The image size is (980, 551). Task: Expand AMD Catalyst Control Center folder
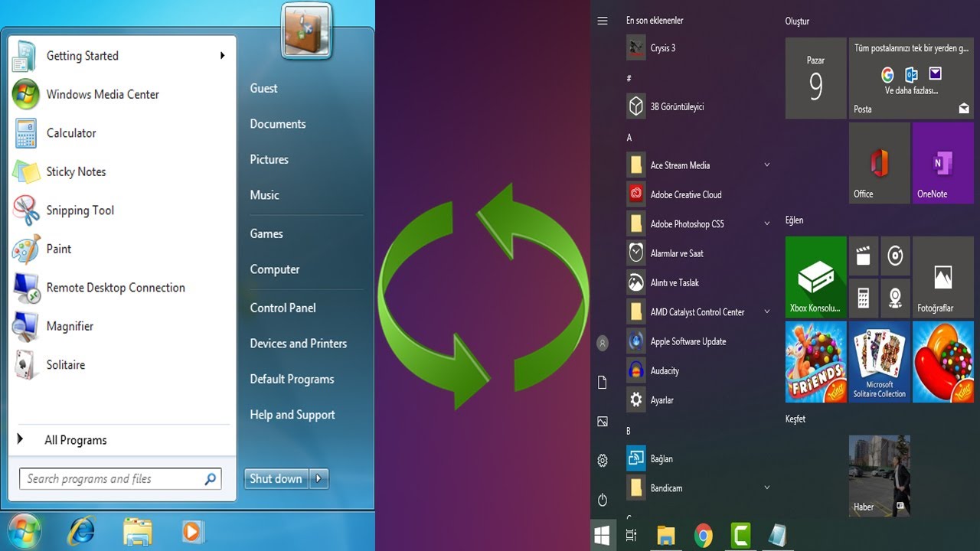pos(766,311)
